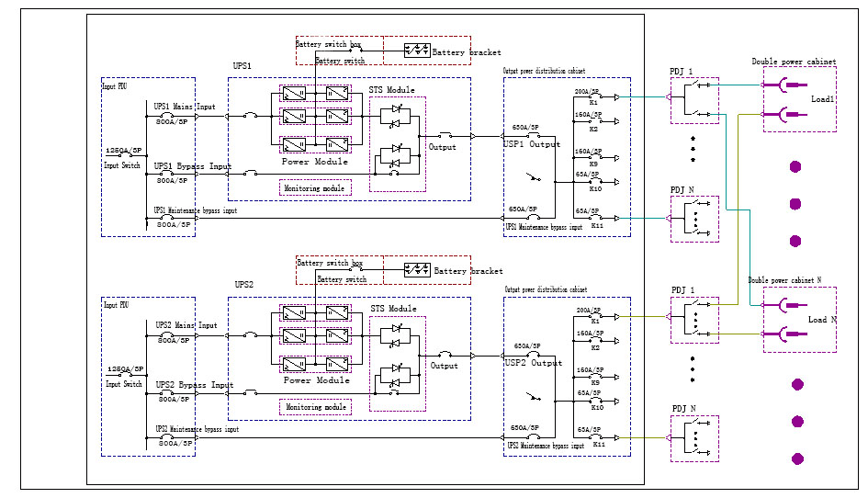Click 'Output' label inside UPS2 block

pyautogui.click(x=444, y=366)
